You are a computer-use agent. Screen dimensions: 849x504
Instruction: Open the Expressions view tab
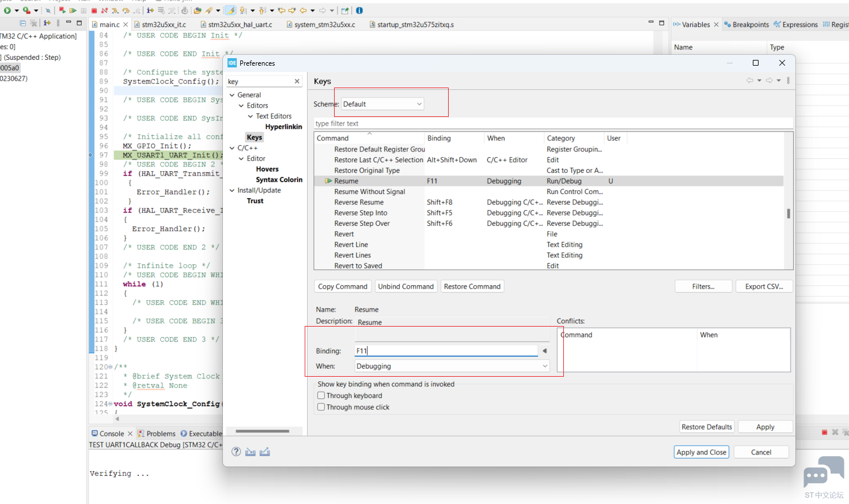click(795, 24)
